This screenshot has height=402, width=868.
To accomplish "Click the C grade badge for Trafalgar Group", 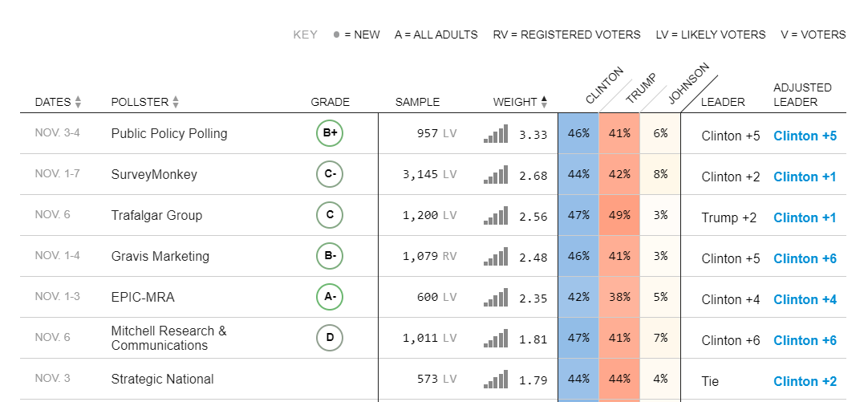I will [x=330, y=215].
